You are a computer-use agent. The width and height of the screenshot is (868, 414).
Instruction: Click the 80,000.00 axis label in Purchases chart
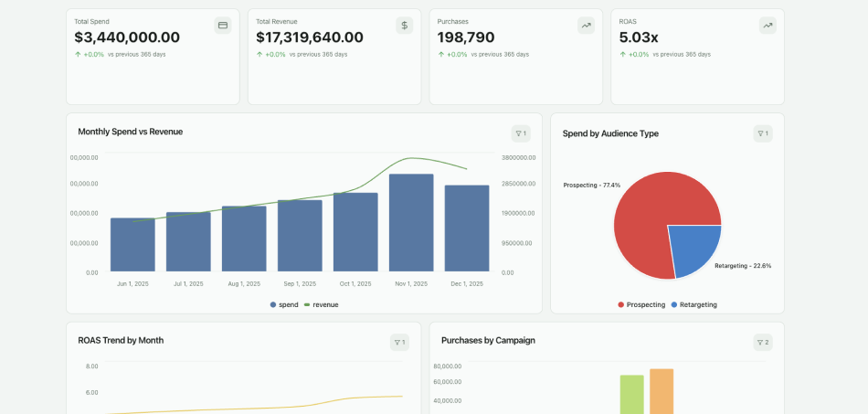[x=448, y=366]
